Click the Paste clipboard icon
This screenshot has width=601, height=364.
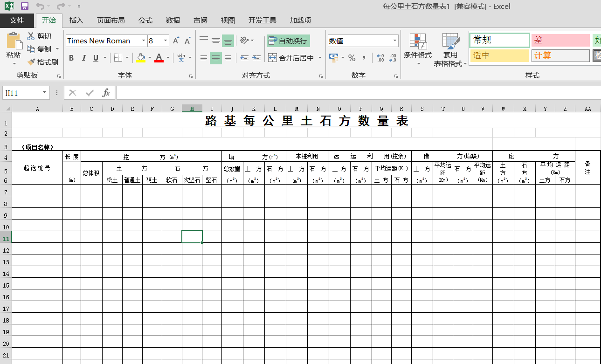coord(14,41)
